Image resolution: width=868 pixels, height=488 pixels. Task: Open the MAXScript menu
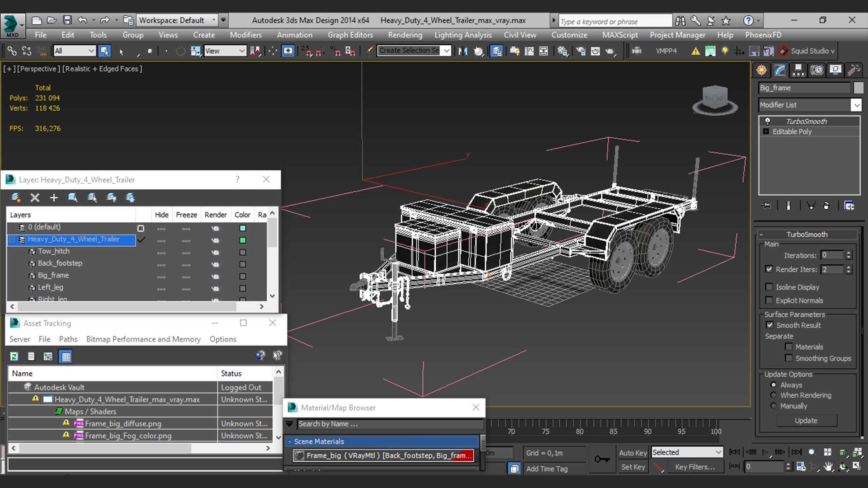click(x=620, y=35)
